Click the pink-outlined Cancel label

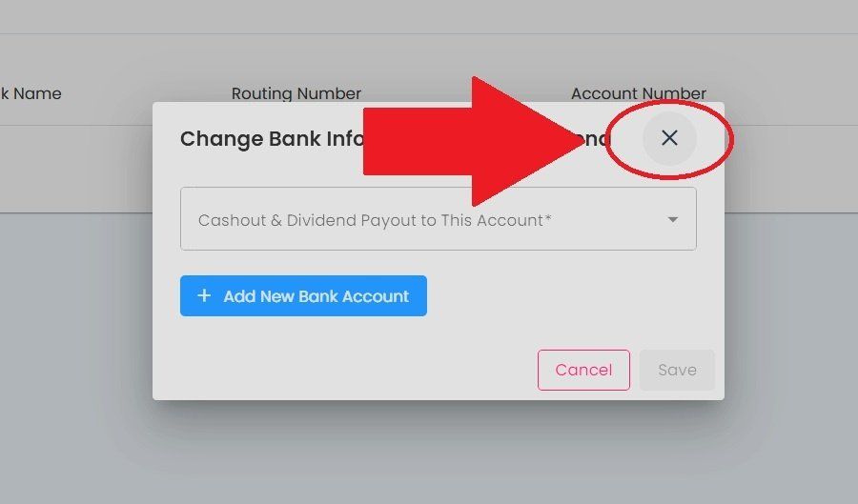tap(583, 370)
